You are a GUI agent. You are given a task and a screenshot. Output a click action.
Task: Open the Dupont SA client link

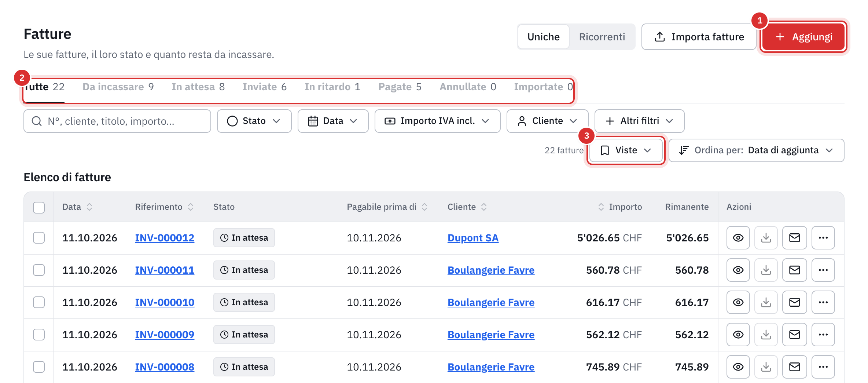[x=473, y=238]
